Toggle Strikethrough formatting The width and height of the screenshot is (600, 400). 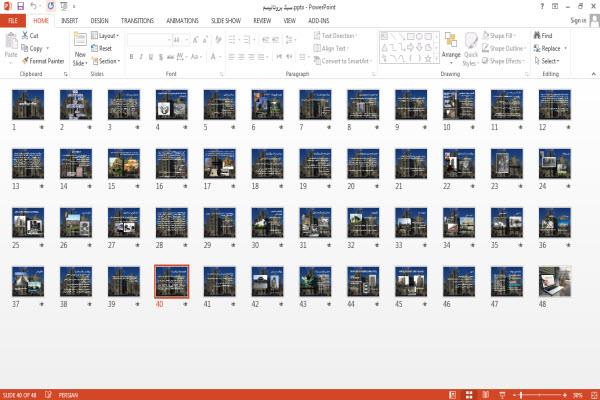[170, 57]
